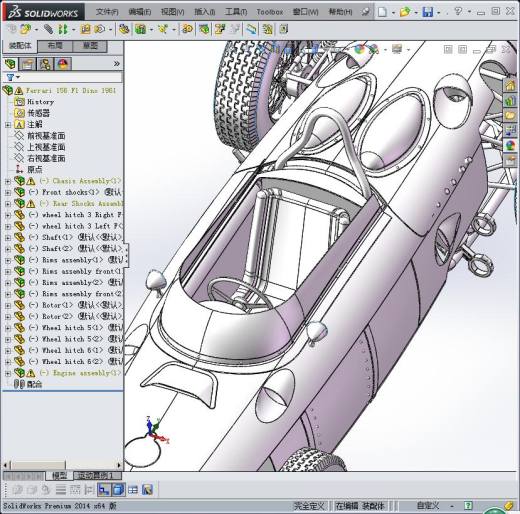The image size is (520, 514).
Task: Click the last assembly toolbar icon
Action: point(284,29)
